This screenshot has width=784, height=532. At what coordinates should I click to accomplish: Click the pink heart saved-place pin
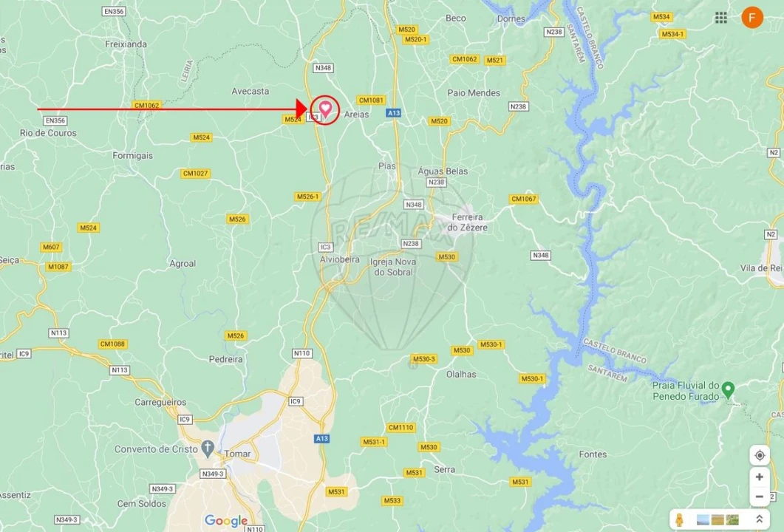(325, 109)
